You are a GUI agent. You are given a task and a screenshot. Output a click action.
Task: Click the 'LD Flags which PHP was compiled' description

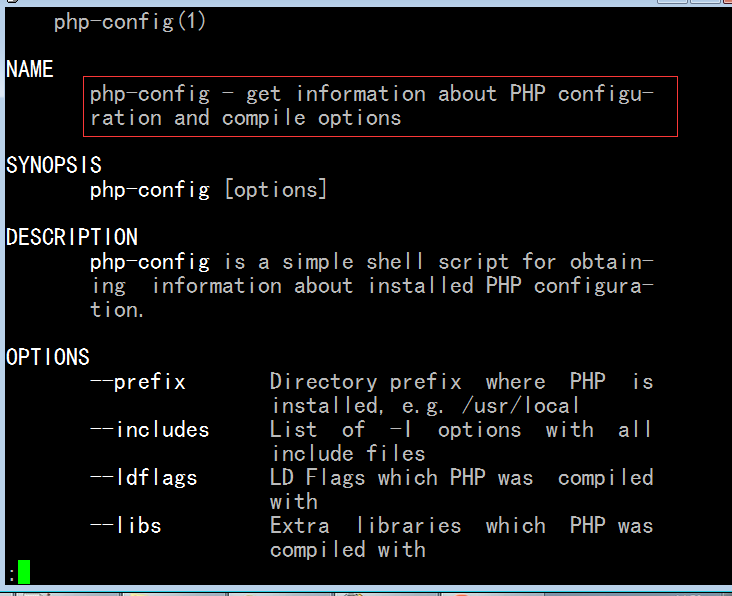(x=462, y=478)
